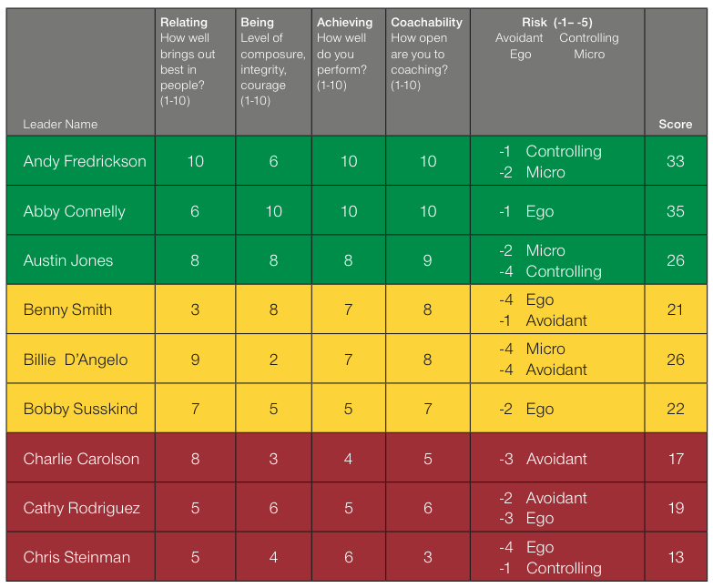Click Cathy Rodriguez's name cell
Screen dimensions: 713x588
pos(82,508)
